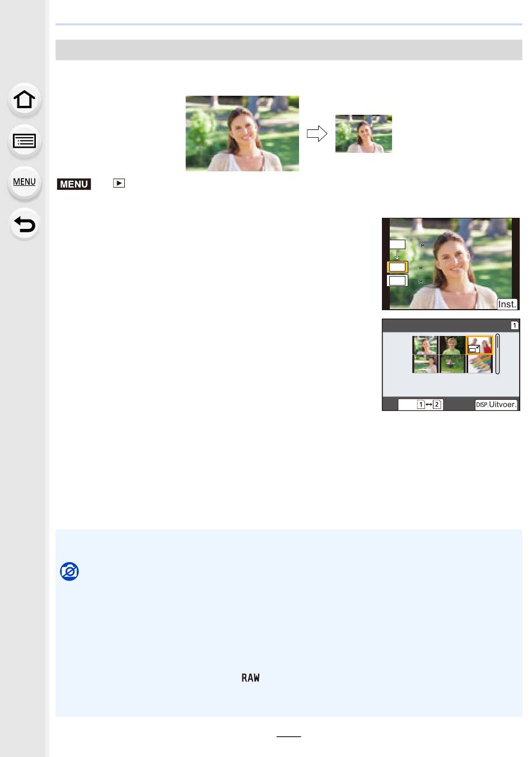Click the playback mode icon beside MENU

pyautogui.click(x=119, y=183)
